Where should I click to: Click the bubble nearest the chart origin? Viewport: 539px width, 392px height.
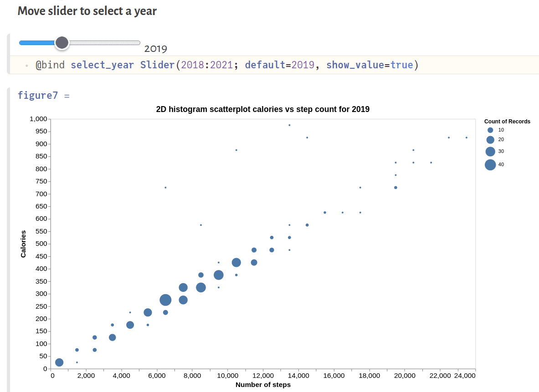(59, 362)
